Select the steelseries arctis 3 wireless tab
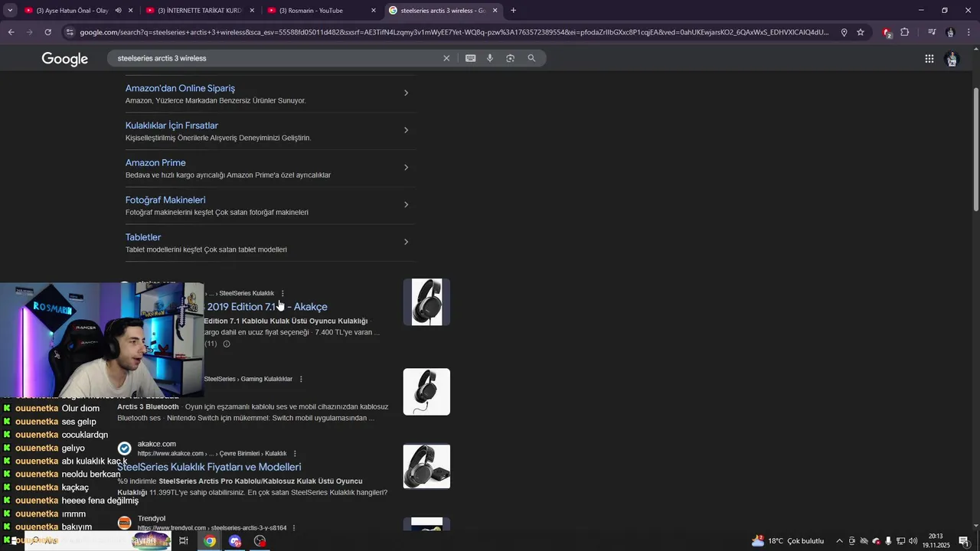The image size is (980, 551). click(443, 11)
